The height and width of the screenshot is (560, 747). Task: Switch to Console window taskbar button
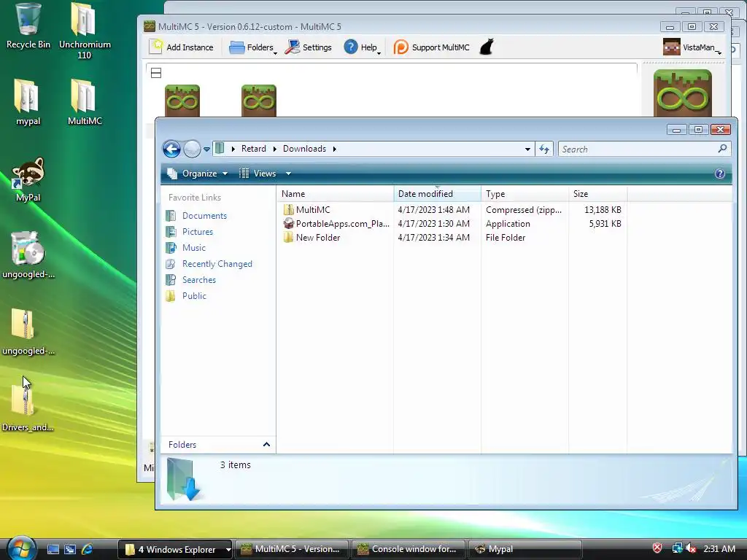[x=409, y=549]
